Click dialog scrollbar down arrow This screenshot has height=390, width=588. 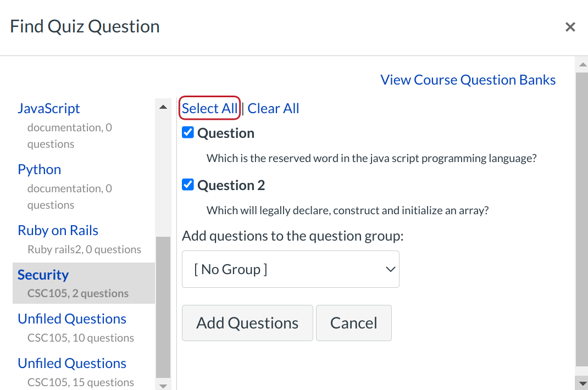[x=581, y=382]
